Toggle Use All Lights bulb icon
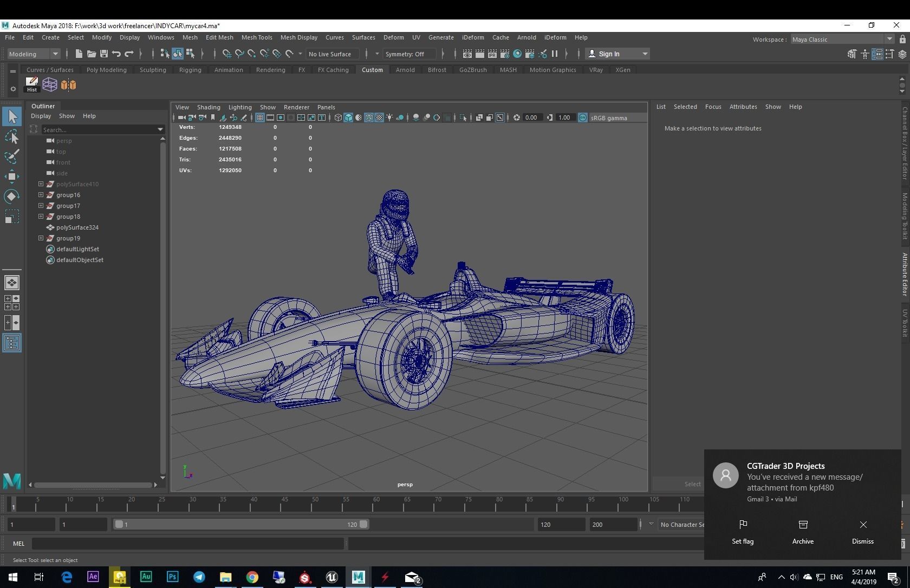Viewport: 910px width, 588px height. click(389, 117)
